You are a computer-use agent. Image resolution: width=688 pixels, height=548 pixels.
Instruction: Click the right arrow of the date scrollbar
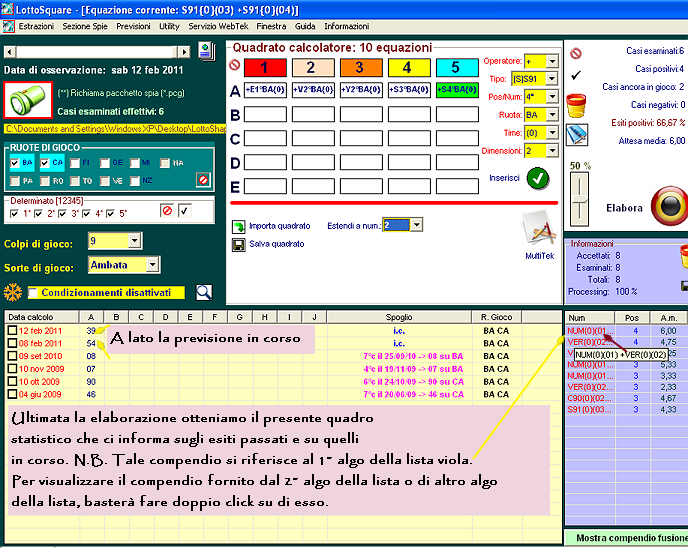pyautogui.click(x=184, y=52)
